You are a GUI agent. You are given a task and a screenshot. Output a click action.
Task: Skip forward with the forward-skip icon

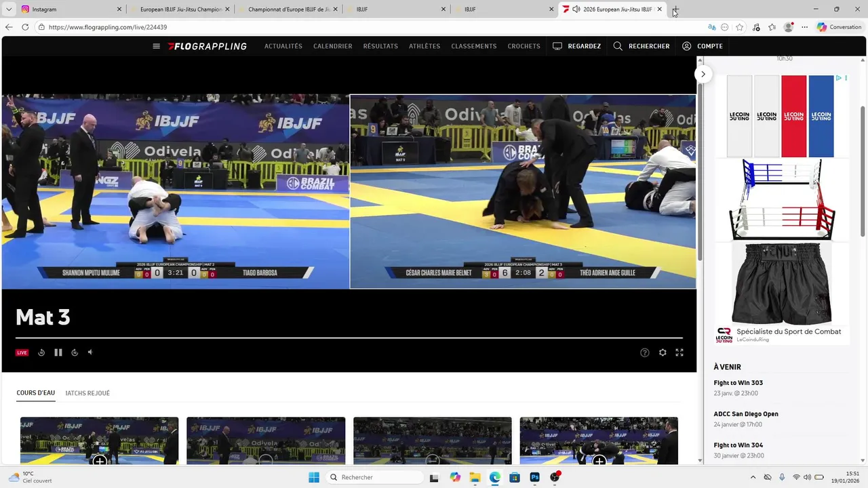pyautogui.click(x=75, y=352)
